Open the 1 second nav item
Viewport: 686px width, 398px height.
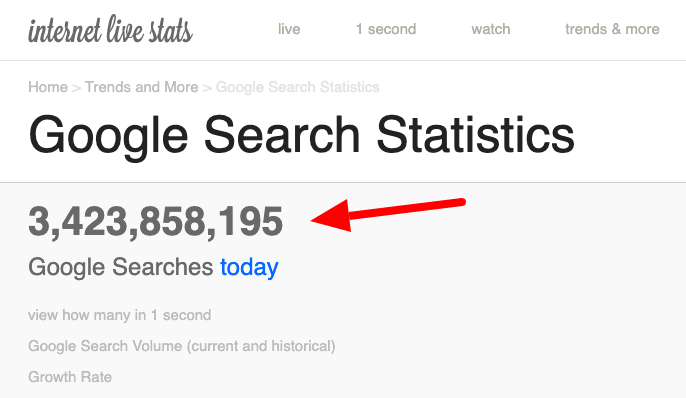[x=386, y=29]
